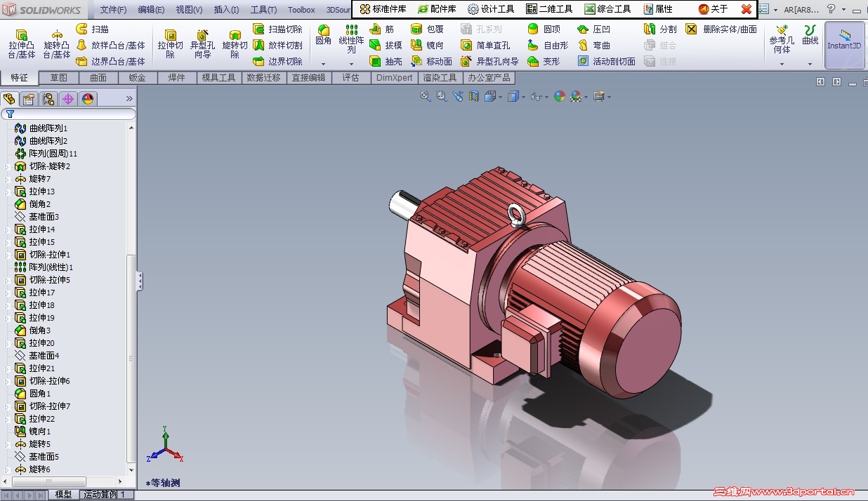Click the 综合工具 integrated tools button
The image size is (868, 501).
pos(607,9)
